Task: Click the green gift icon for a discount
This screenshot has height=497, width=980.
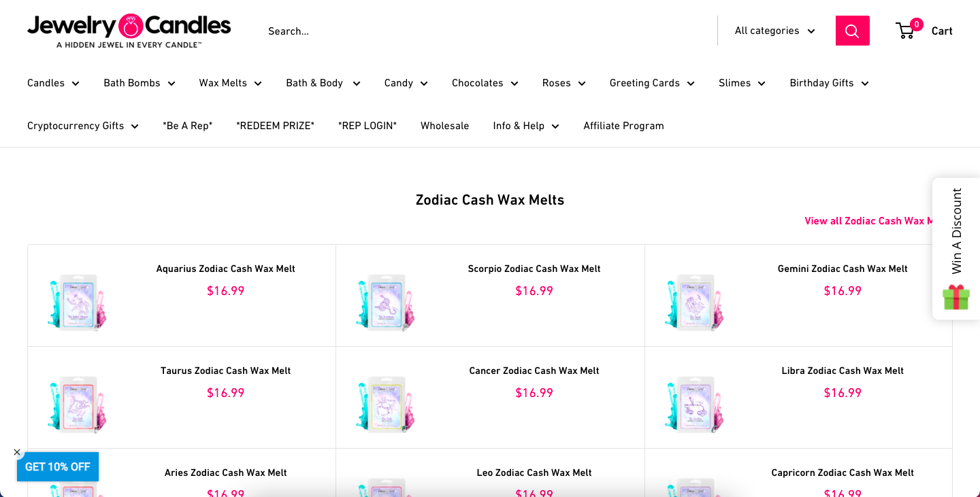Action: (956, 297)
